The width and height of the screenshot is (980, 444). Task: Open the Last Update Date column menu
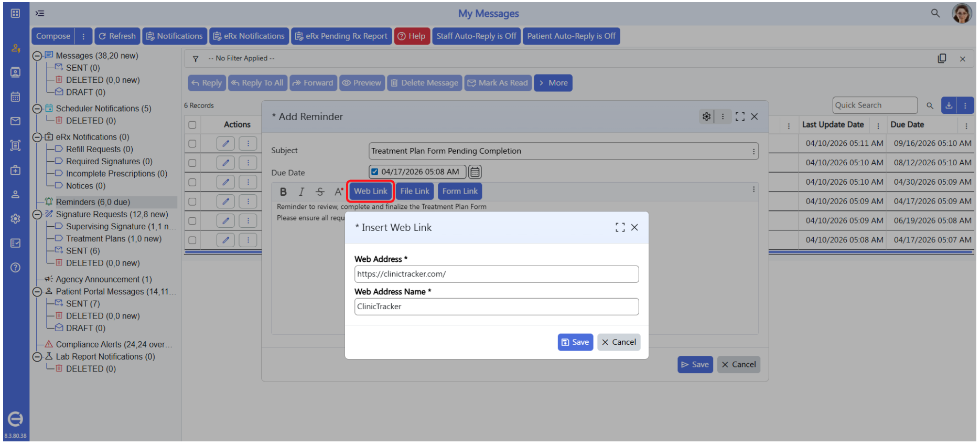coord(878,125)
